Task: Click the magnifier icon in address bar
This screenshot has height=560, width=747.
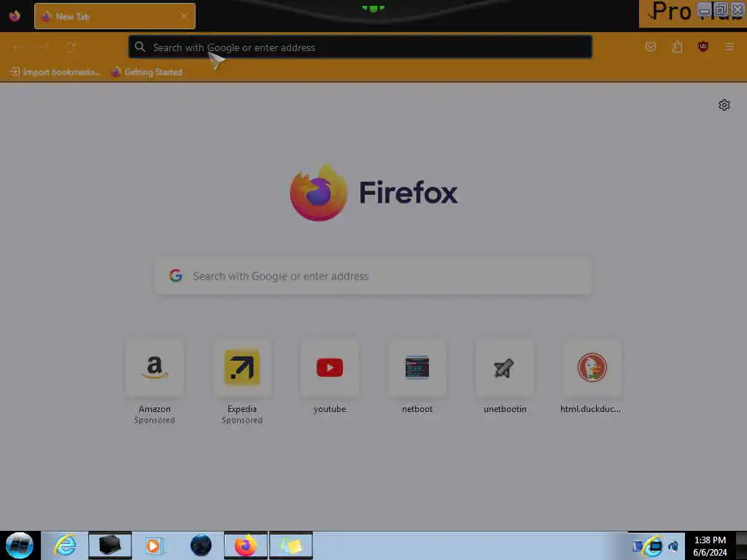Action: [139, 47]
